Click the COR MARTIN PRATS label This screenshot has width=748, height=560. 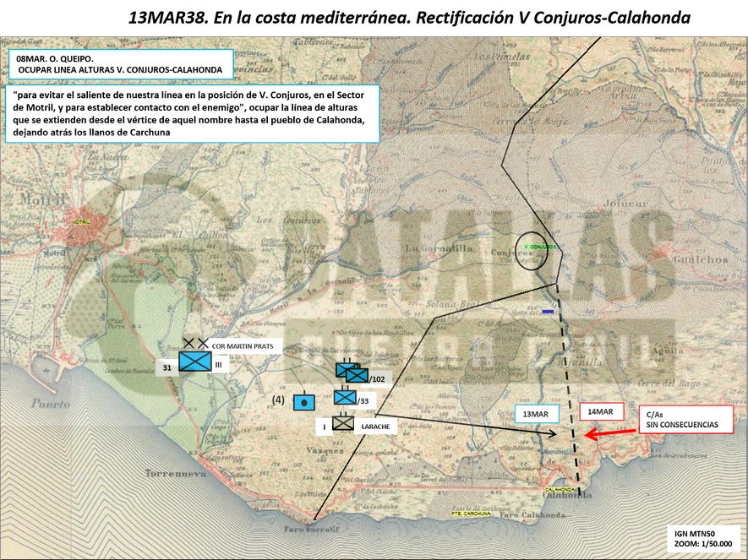point(243,346)
